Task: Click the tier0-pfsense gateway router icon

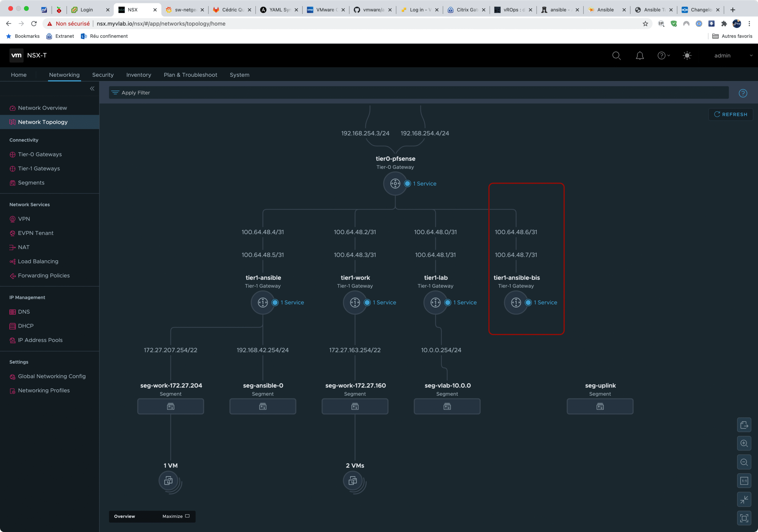Action: click(395, 184)
